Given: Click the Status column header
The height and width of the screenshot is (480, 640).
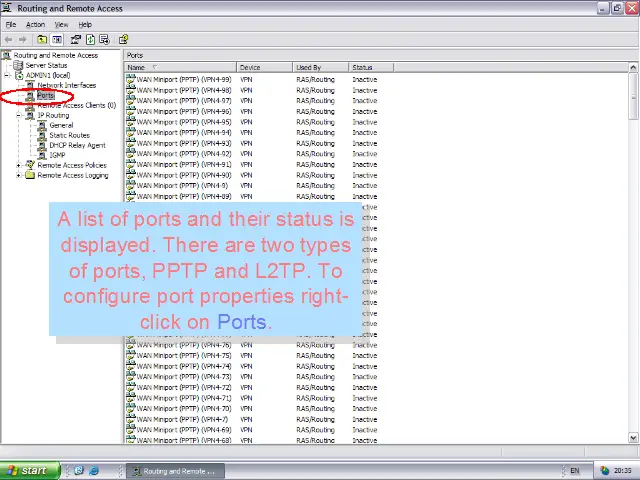Looking at the screenshot, I should point(370,67).
